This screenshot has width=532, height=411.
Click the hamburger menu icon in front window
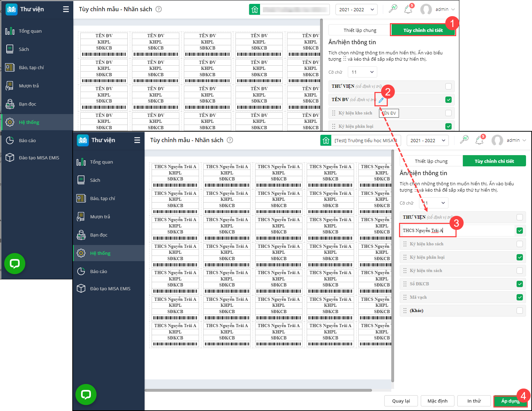pos(137,140)
